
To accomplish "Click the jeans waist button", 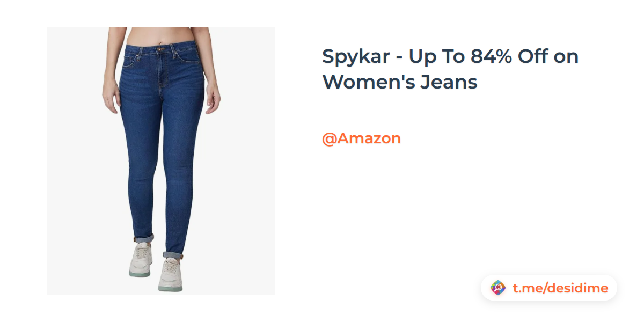I will 160,49.
